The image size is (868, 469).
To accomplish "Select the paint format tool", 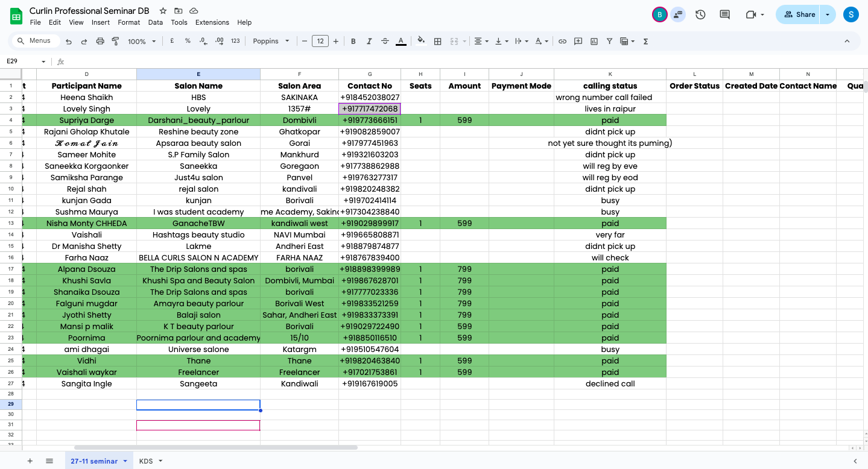I will (x=115, y=42).
